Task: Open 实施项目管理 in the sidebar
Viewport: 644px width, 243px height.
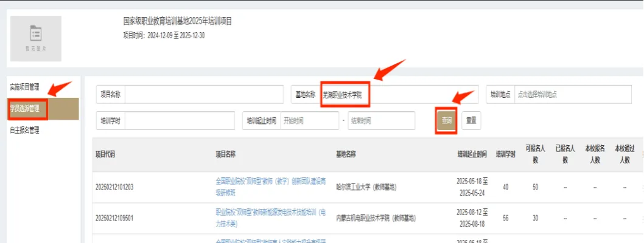Action: (x=24, y=87)
